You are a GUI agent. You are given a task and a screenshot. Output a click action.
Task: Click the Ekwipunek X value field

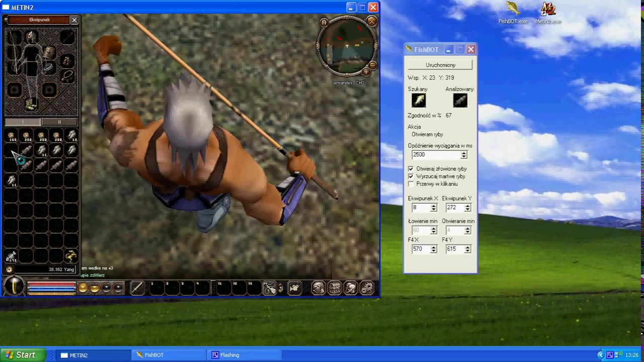pos(421,208)
